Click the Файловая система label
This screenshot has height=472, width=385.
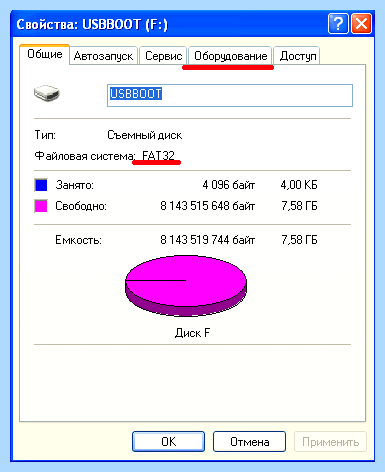tap(85, 156)
